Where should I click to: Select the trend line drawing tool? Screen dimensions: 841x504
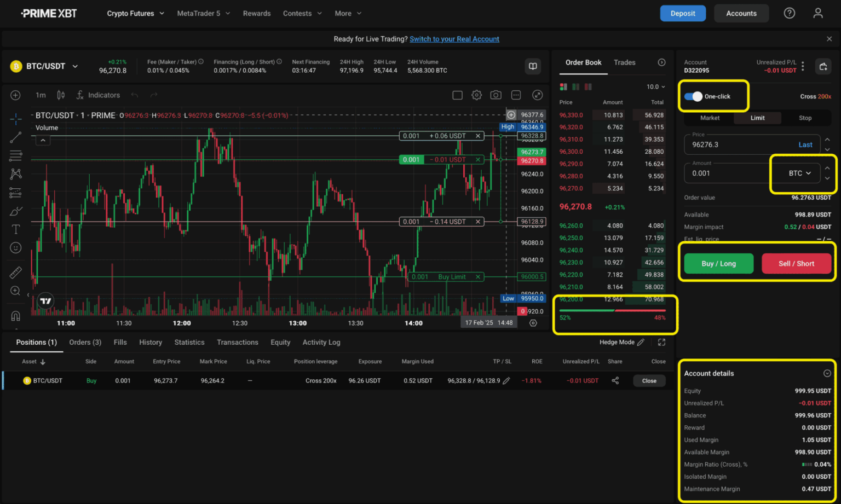[15, 137]
